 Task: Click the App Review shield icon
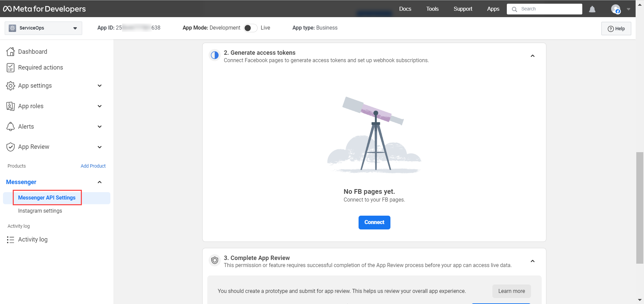coord(10,147)
